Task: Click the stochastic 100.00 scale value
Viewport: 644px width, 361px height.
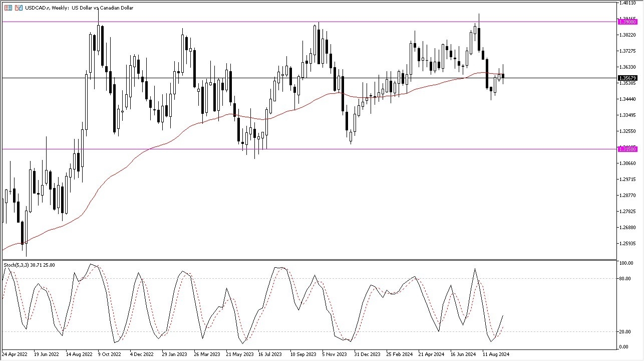Action: tap(626, 263)
